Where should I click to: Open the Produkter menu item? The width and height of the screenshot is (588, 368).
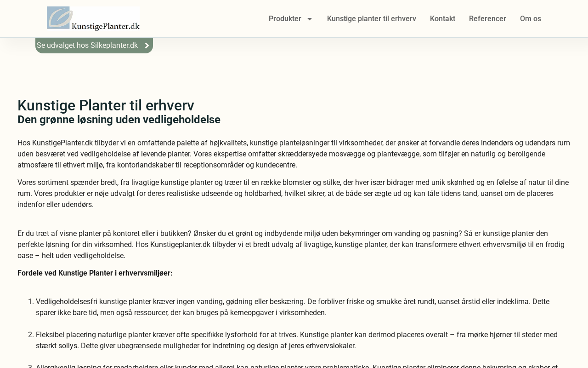click(x=285, y=19)
